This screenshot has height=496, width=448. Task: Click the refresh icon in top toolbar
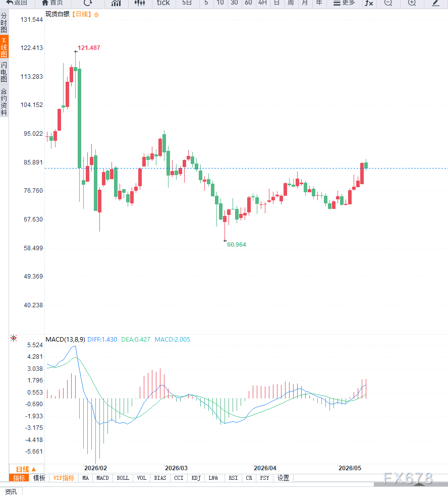(88, 3)
